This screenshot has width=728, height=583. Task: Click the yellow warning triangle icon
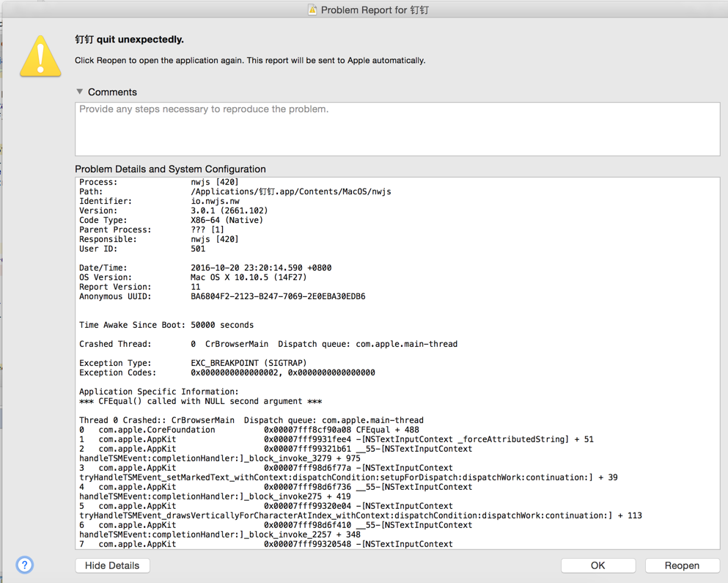(x=40, y=56)
